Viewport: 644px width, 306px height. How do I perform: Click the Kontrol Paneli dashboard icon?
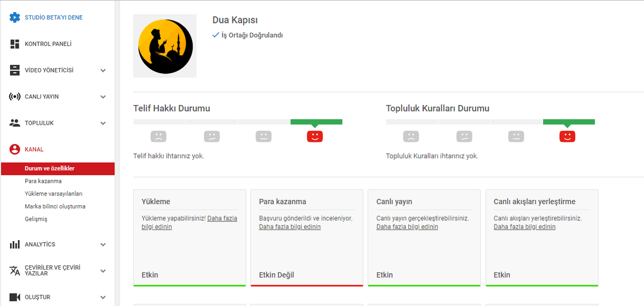(15, 44)
